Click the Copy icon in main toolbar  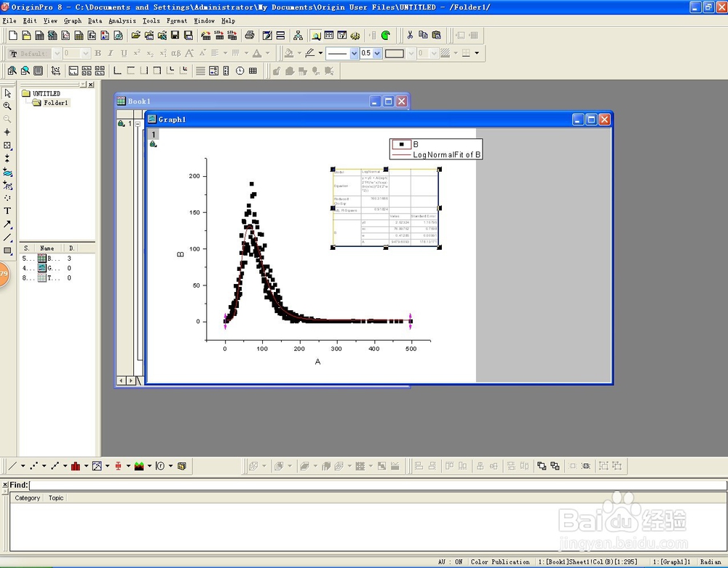423,35
